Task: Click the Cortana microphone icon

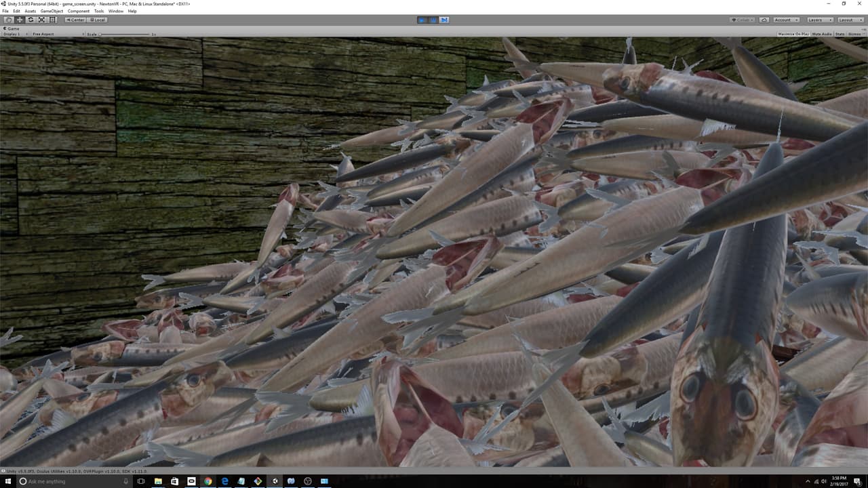Action: tap(125, 481)
